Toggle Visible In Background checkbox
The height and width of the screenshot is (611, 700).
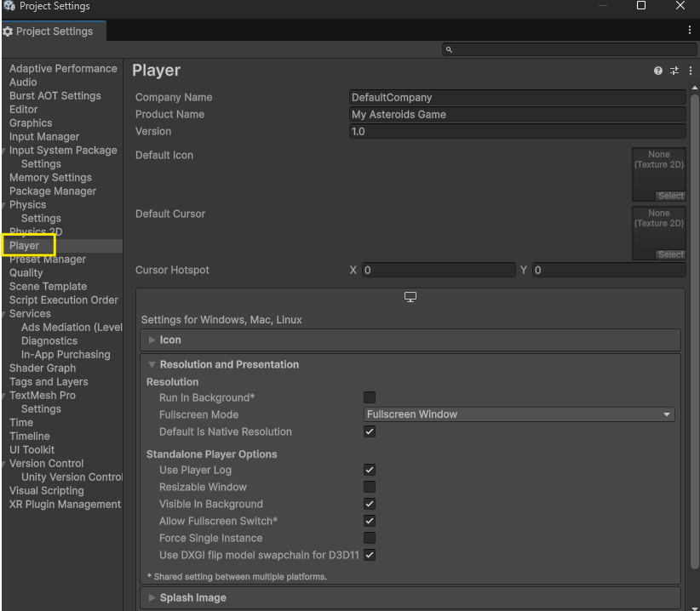370,504
